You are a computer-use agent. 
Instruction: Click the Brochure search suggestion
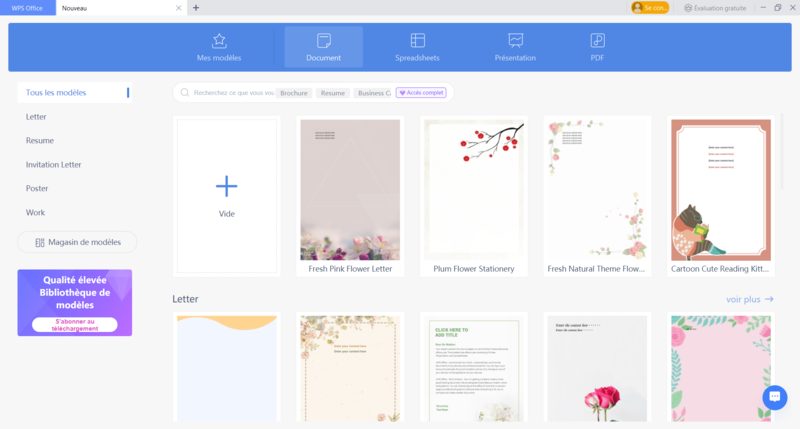tap(294, 93)
